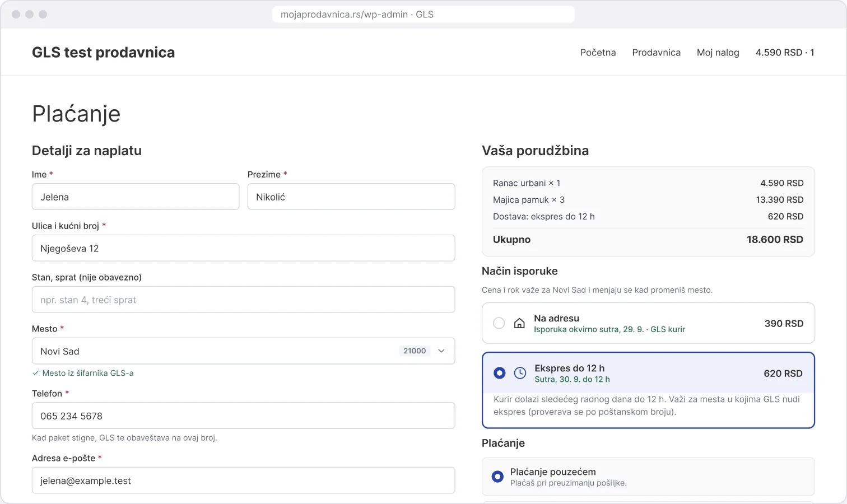Open the Početna menu item
The image size is (847, 504).
(598, 53)
